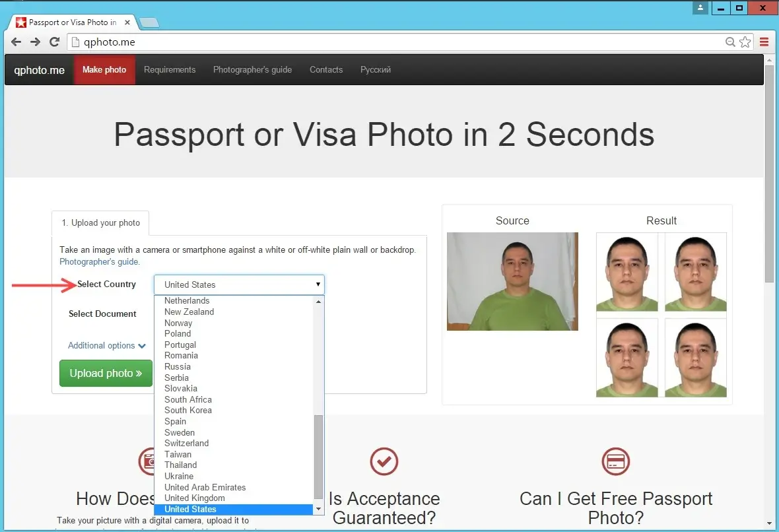The width and height of the screenshot is (779, 532).
Task: Choose Thailand from the country list
Action: 234,465
